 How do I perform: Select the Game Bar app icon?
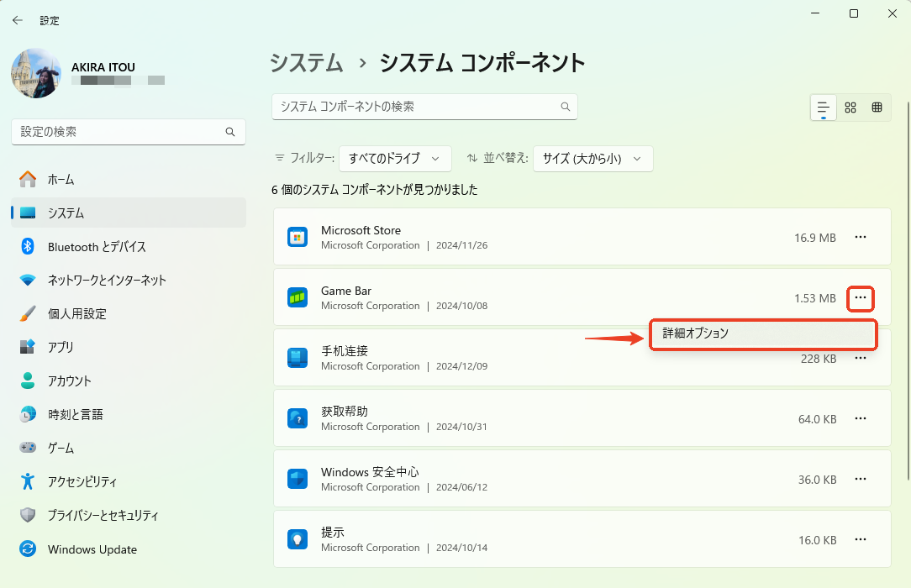[x=296, y=297]
